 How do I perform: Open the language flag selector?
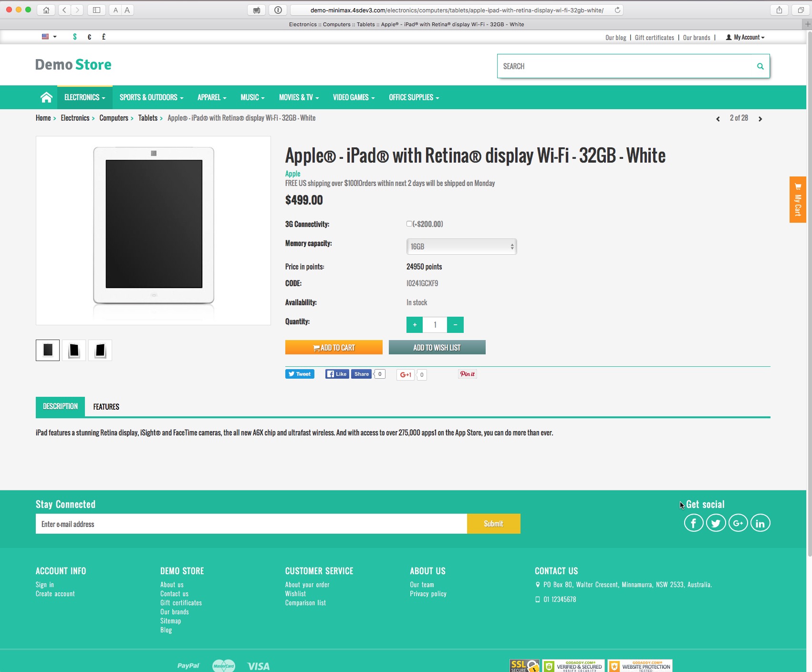tap(49, 37)
